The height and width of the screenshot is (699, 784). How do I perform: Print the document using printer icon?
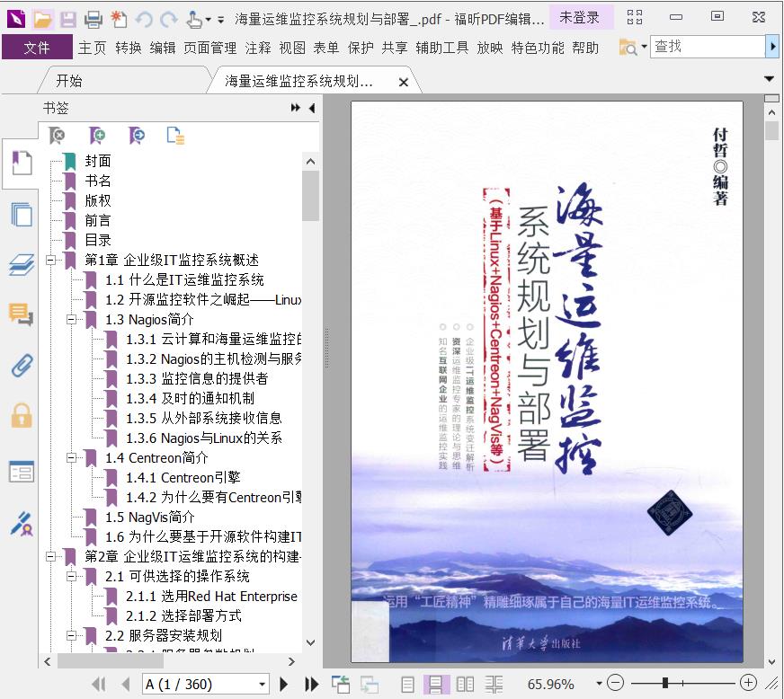(x=93, y=19)
